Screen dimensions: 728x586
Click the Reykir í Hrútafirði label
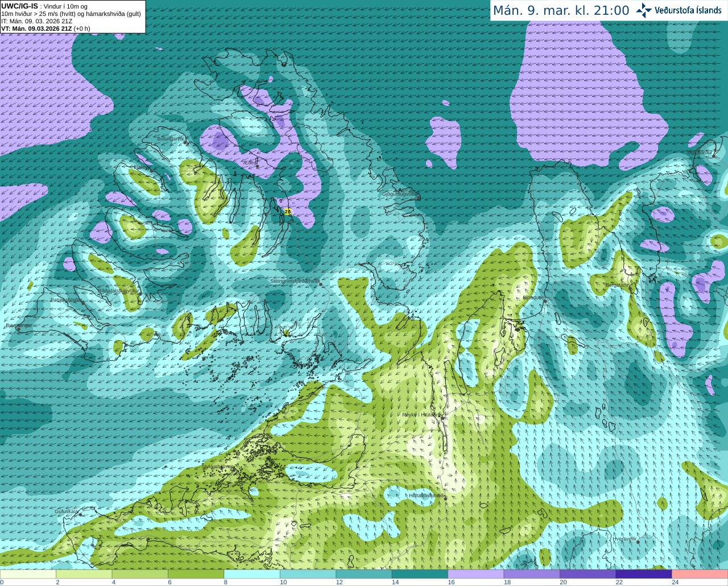pos(421,415)
